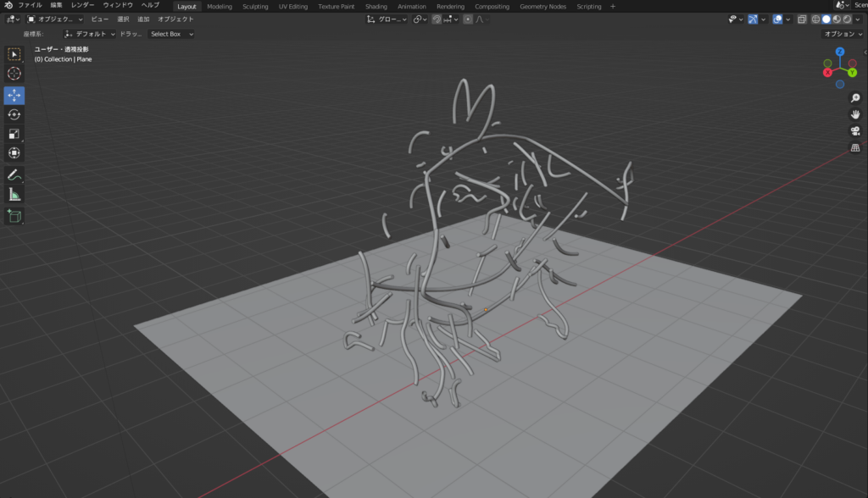Select the Select Box tool in toolbar
The image size is (868, 498).
tap(14, 54)
